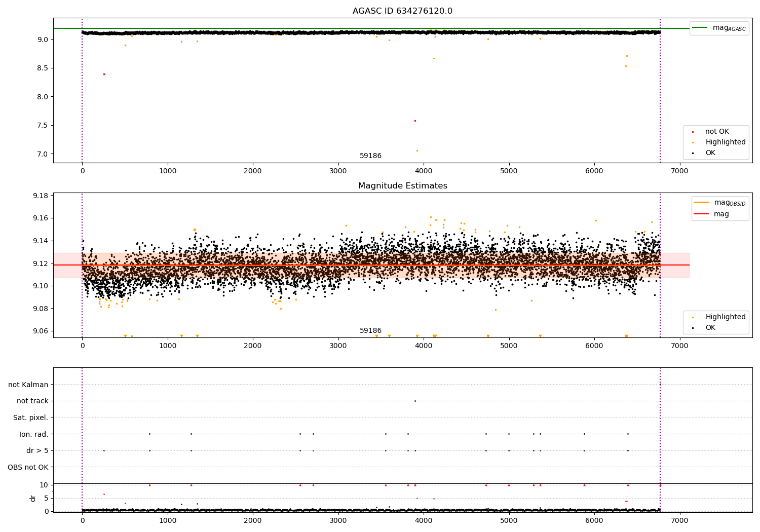This screenshot has height=532, width=760.
Task: Click the mag AGASC legend label
Action: pyautogui.click(x=729, y=28)
